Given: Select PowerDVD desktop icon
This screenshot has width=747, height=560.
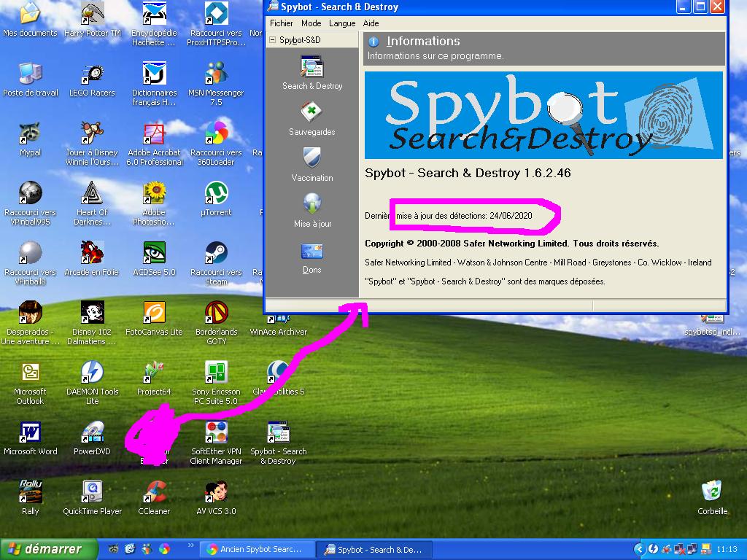Looking at the screenshot, I should pos(92,438).
